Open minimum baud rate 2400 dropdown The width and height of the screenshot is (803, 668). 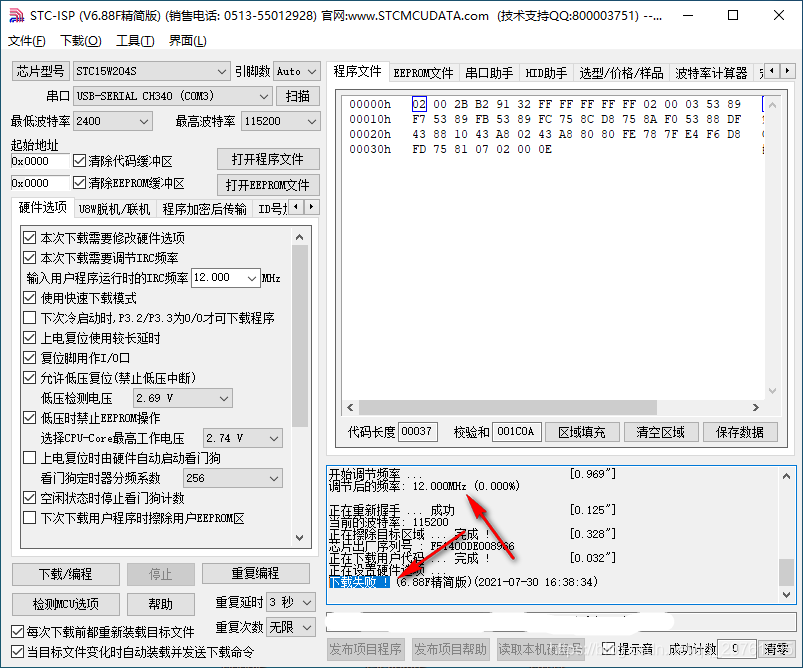click(x=112, y=121)
